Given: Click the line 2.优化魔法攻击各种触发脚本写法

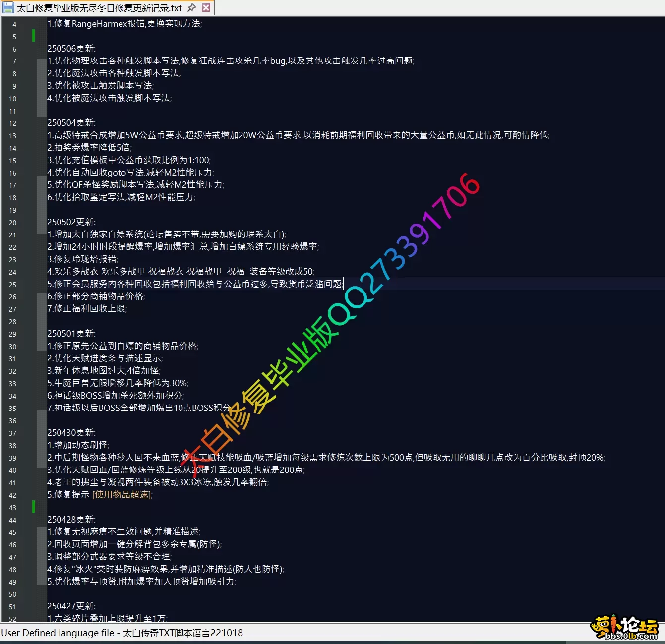Looking at the screenshot, I should [x=114, y=73].
